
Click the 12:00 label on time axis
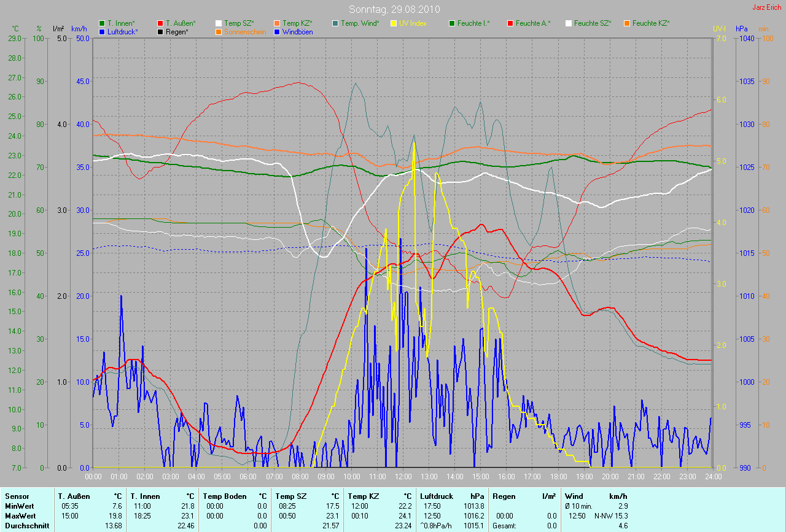click(x=403, y=476)
